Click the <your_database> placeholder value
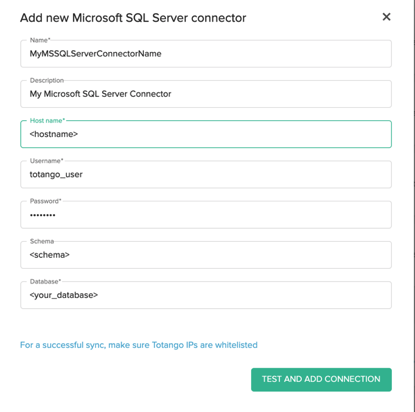The height and width of the screenshot is (412, 415). click(x=64, y=295)
